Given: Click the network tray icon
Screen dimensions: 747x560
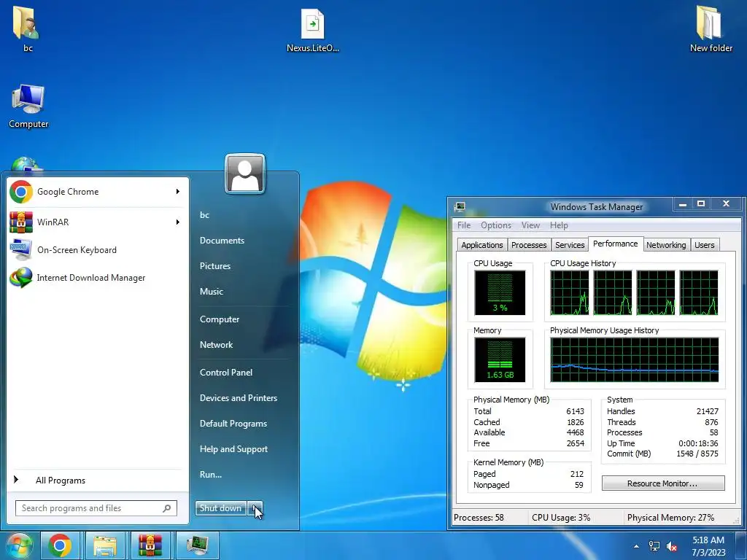Looking at the screenshot, I should coord(654,546).
